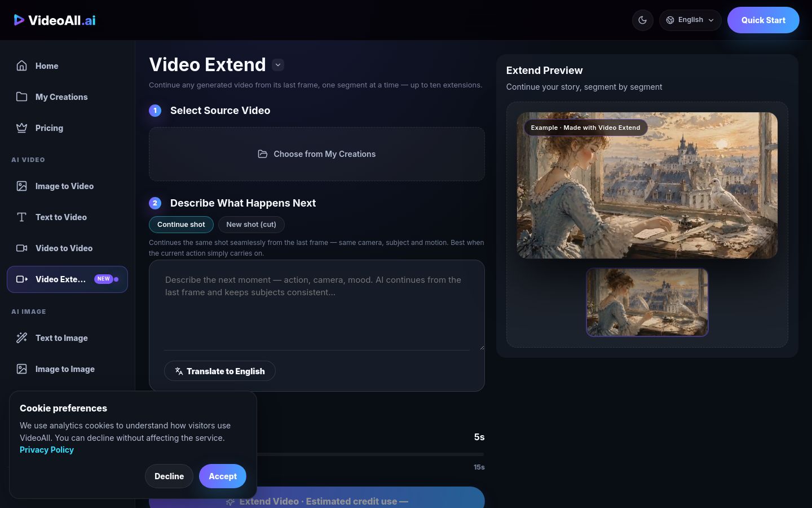The image size is (812, 508).
Task: Click the 'Describe What Happens Next' heading
Action: (x=243, y=203)
